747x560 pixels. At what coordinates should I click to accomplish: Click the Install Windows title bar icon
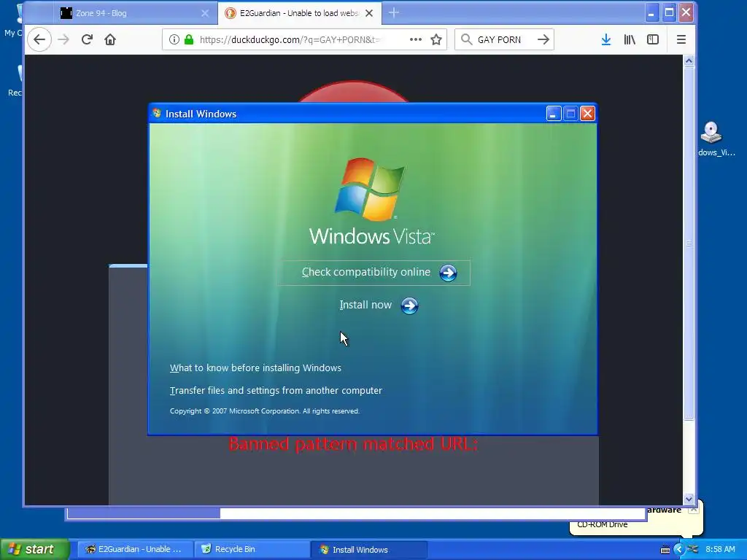[x=157, y=113]
